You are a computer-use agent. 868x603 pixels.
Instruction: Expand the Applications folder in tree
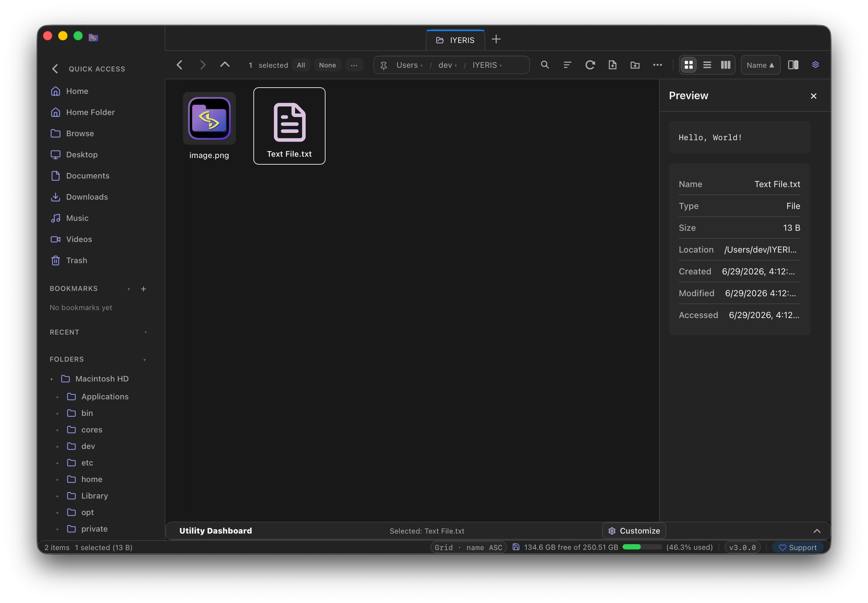58,397
